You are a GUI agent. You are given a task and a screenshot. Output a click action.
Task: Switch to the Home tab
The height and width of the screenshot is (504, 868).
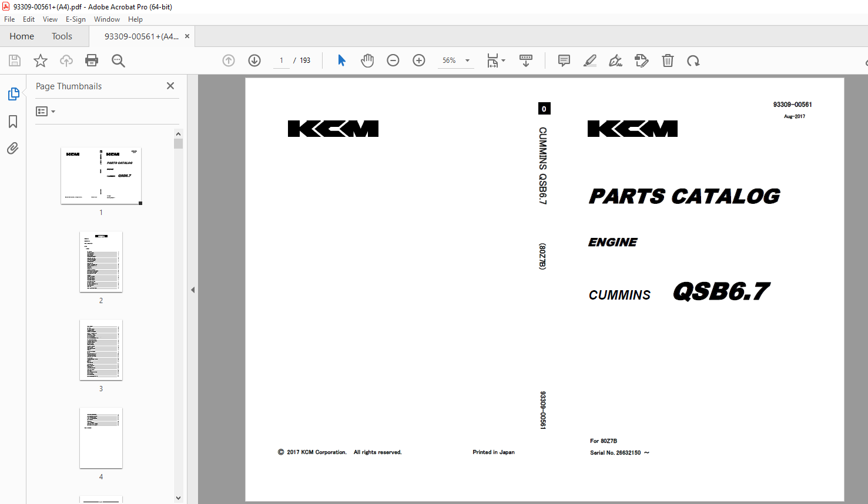tap(22, 36)
